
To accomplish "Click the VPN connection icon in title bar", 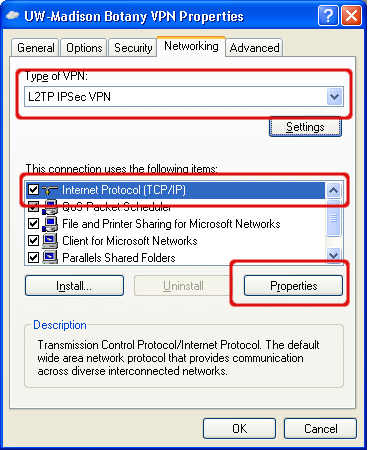I will tap(13, 16).
